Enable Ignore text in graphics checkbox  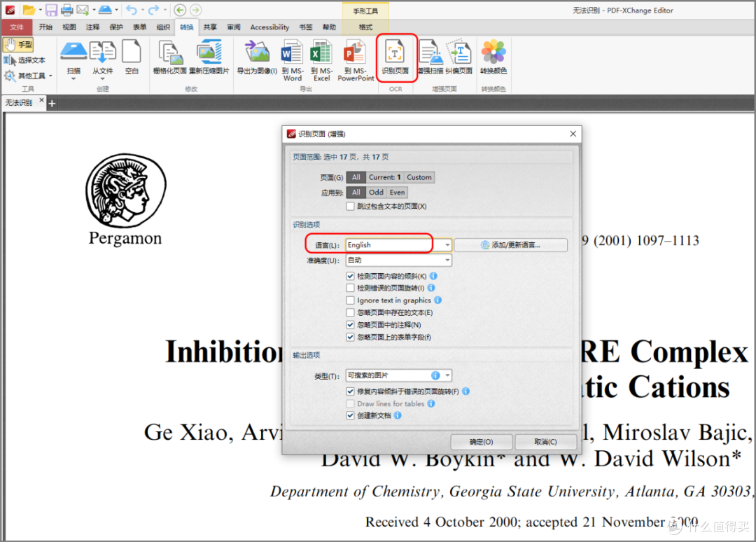tap(351, 300)
